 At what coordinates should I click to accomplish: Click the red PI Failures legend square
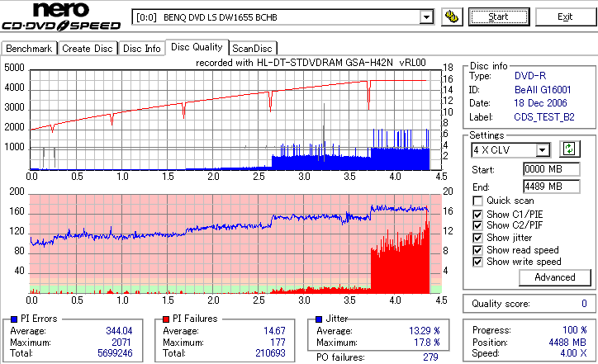(166, 319)
